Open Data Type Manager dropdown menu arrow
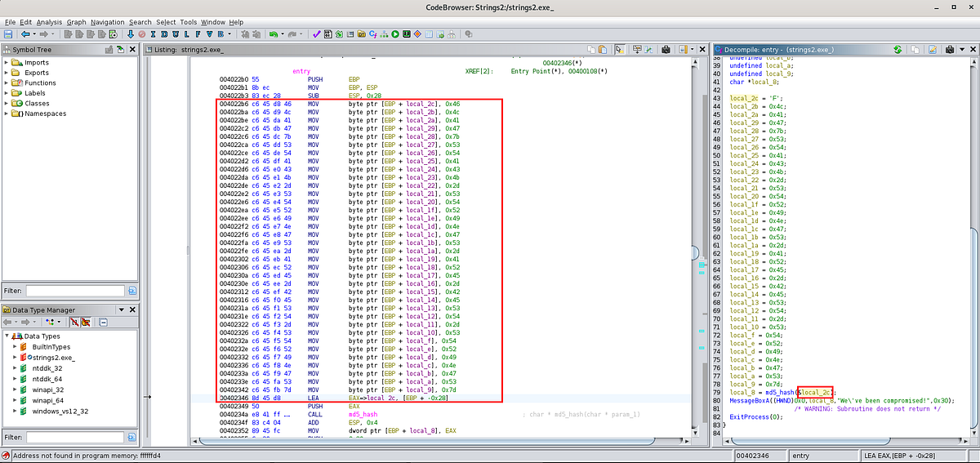The height and width of the screenshot is (463, 980). (121, 309)
